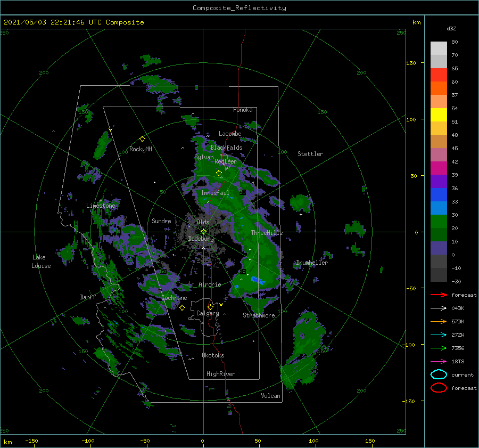Click the 150 km right axis tick label
479x448 pixels.
pyautogui.click(x=411, y=63)
